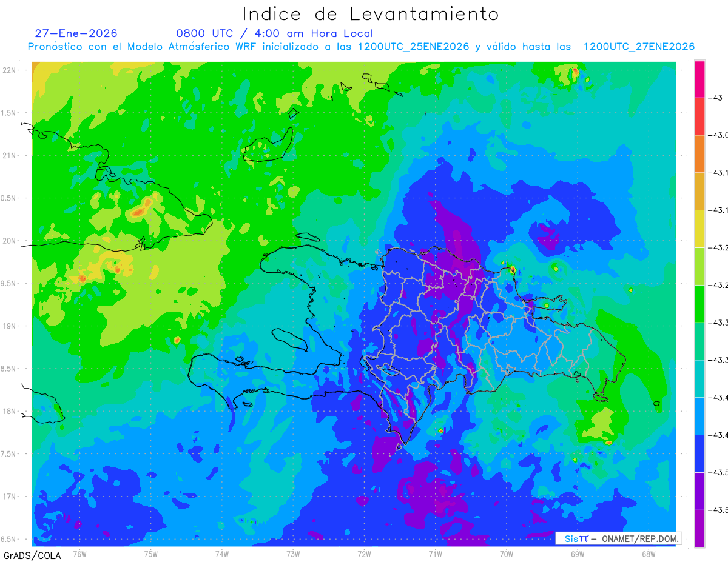
Task: Click the "8.5N" latitude label
Action: click(8, 369)
